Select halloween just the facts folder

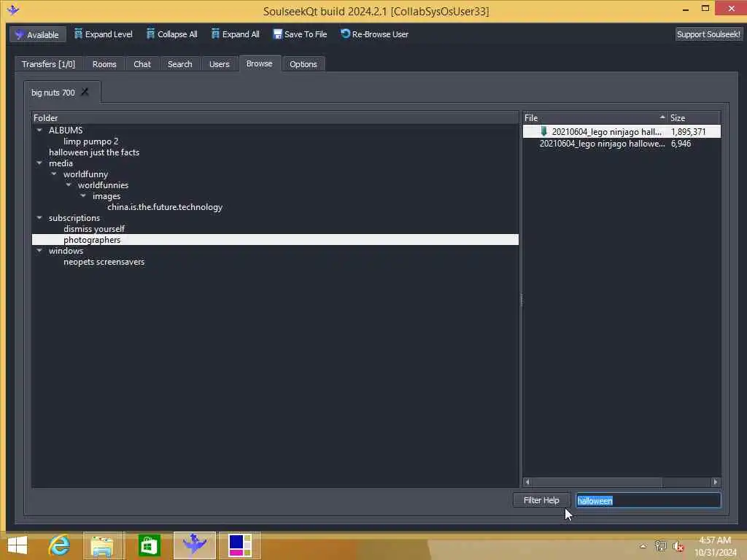tap(94, 152)
